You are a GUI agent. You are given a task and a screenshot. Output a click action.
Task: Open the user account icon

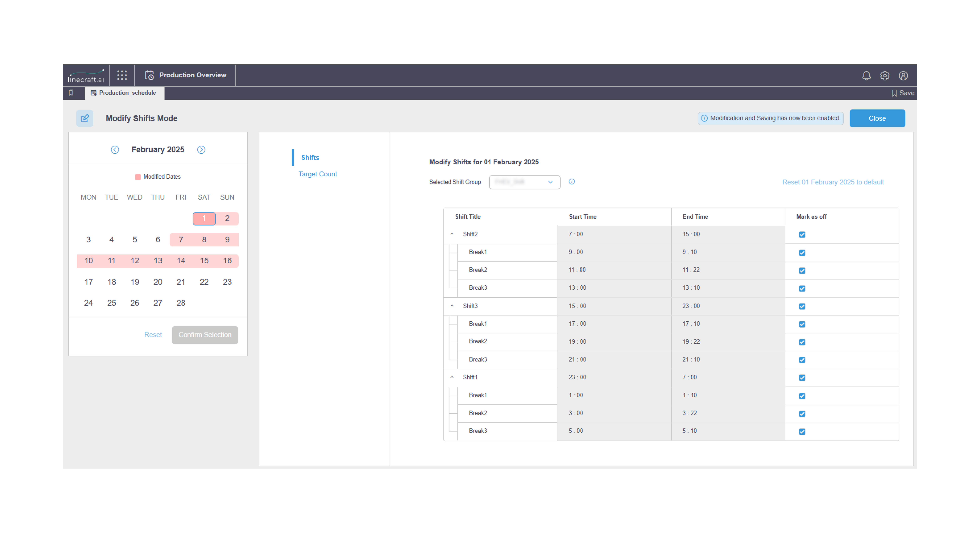(x=903, y=76)
